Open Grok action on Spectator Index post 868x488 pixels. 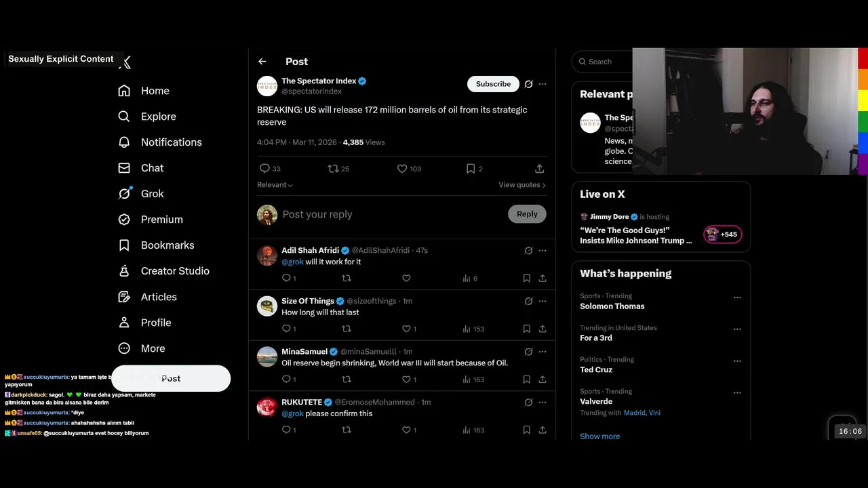point(528,84)
